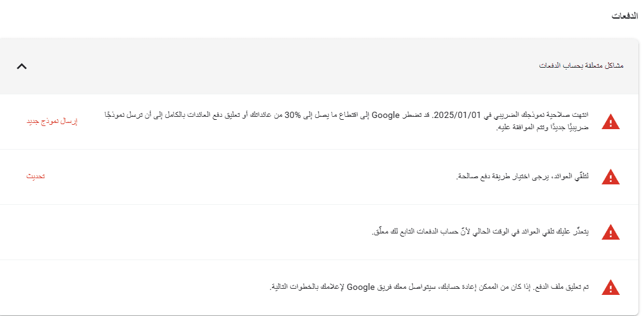Click the warning icon beside the valid payment method alert
This screenshot has width=644, height=316.
pos(611,177)
